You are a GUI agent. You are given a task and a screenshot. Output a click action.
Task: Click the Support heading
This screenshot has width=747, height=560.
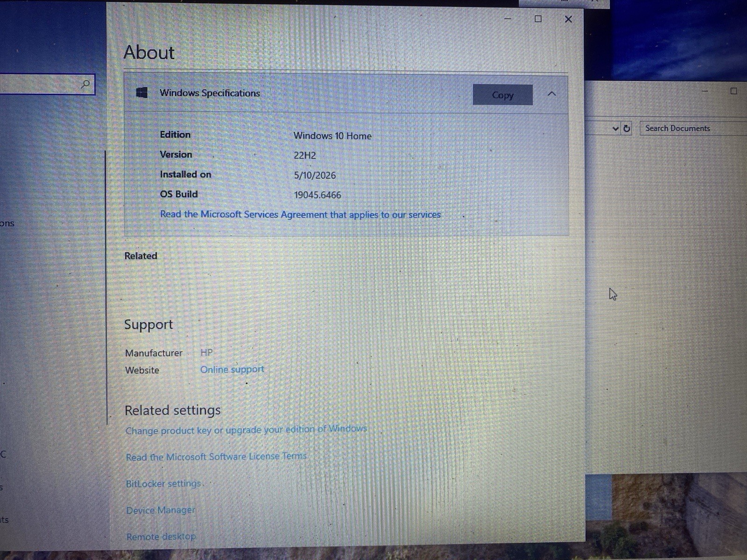[x=148, y=324]
